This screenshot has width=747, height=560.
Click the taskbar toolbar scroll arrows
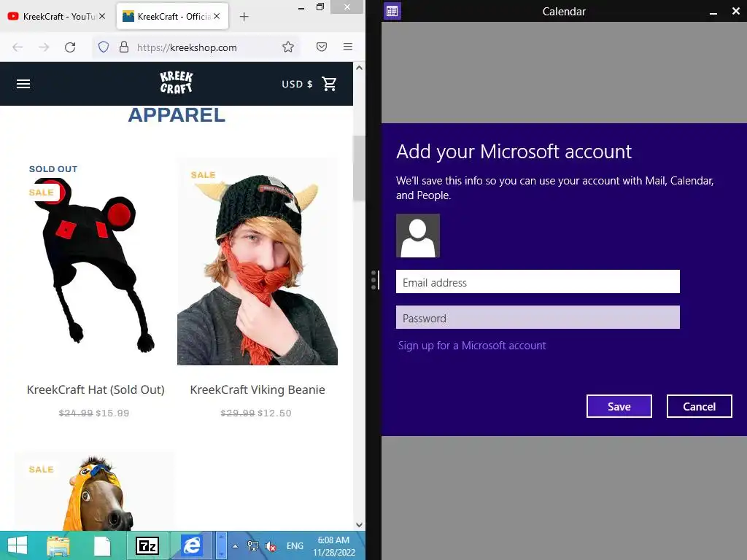222,545
